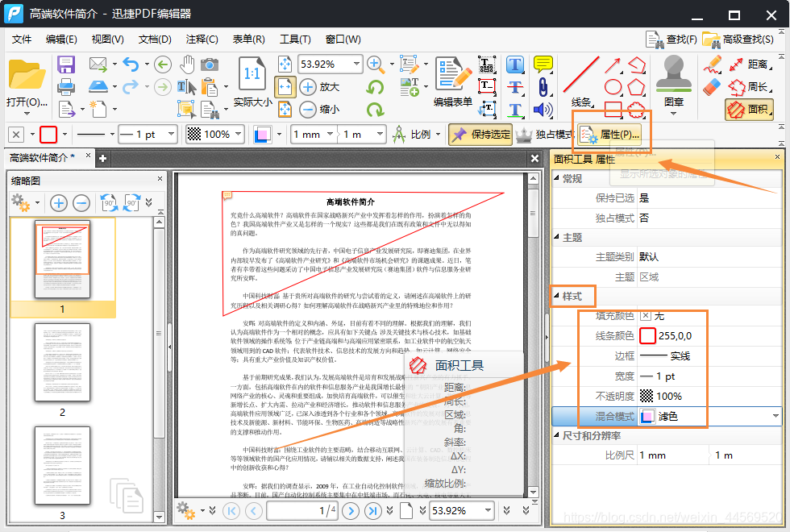The height and width of the screenshot is (532, 790).
Task: Toggle the Area measurement tool
Action: [x=750, y=110]
